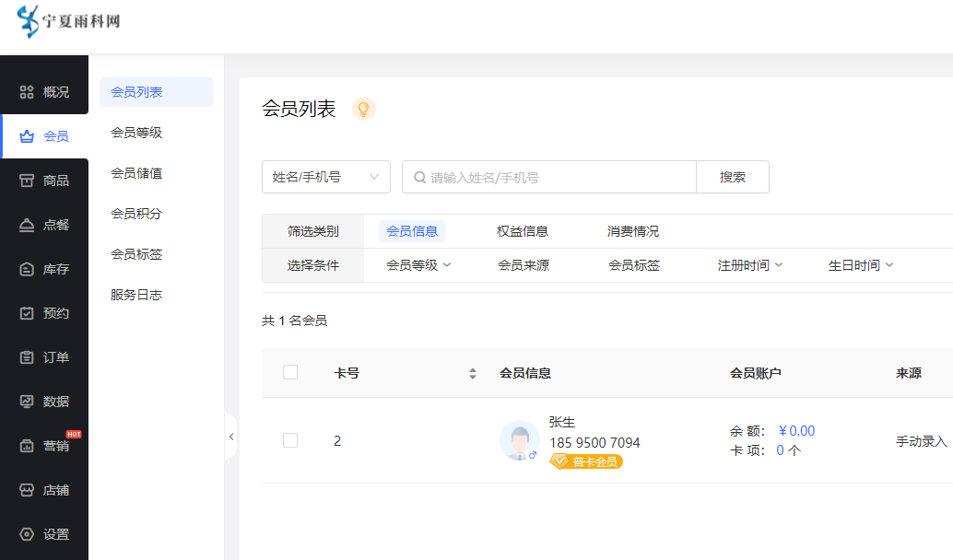Click the HOT badge on 营销
The image size is (953, 560).
[x=74, y=434]
